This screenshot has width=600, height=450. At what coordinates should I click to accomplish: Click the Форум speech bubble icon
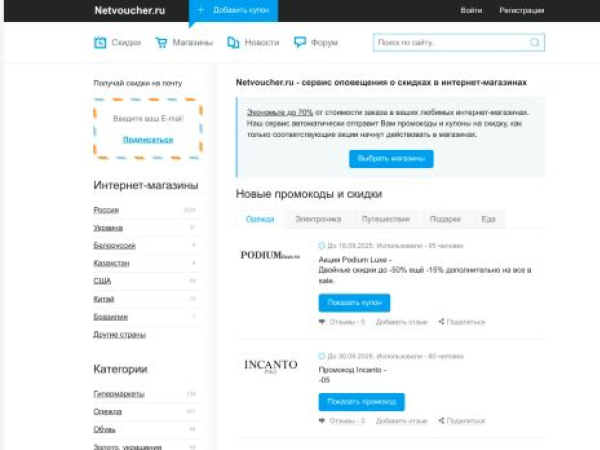pos(300,42)
